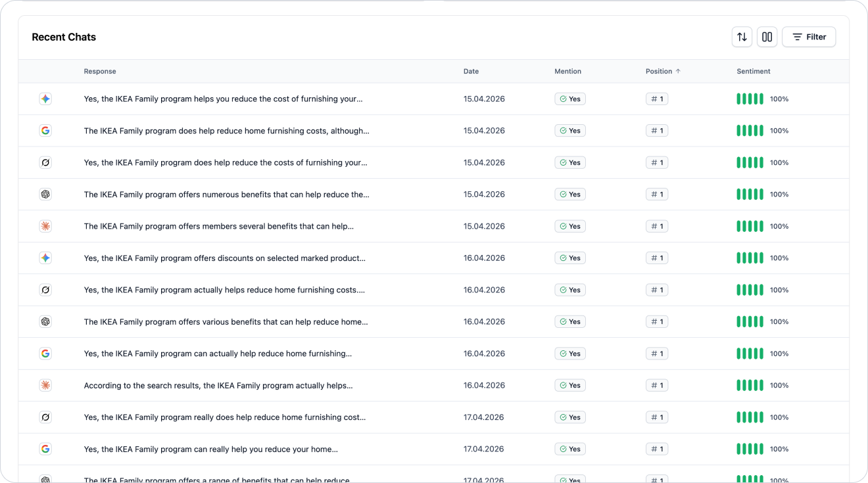Click the #1 position badge in second row

point(657,131)
